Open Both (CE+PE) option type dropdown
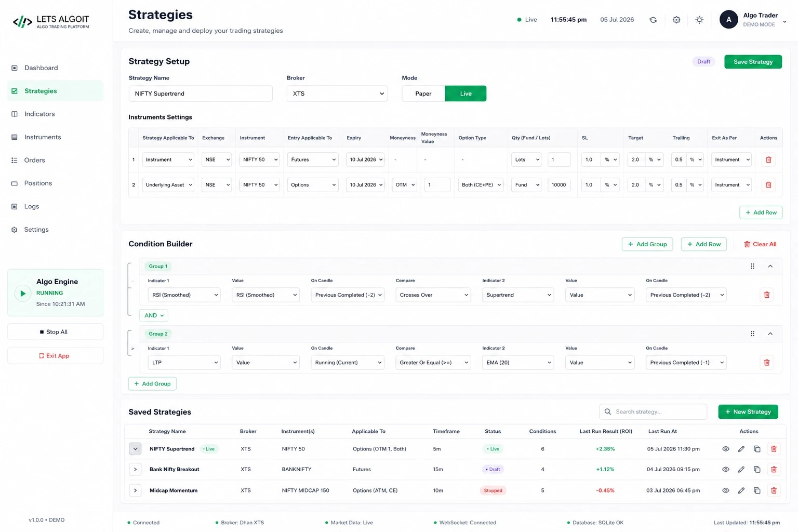798x532 pixels. point(481,185)
